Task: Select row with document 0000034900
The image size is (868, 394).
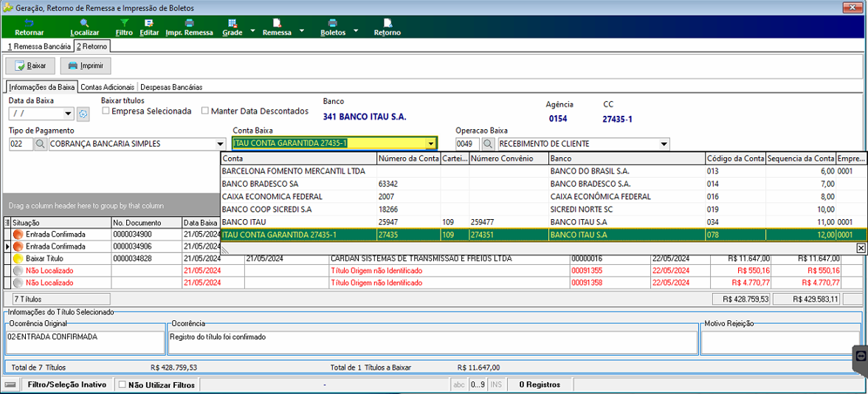Action: [x=114, y=234]
